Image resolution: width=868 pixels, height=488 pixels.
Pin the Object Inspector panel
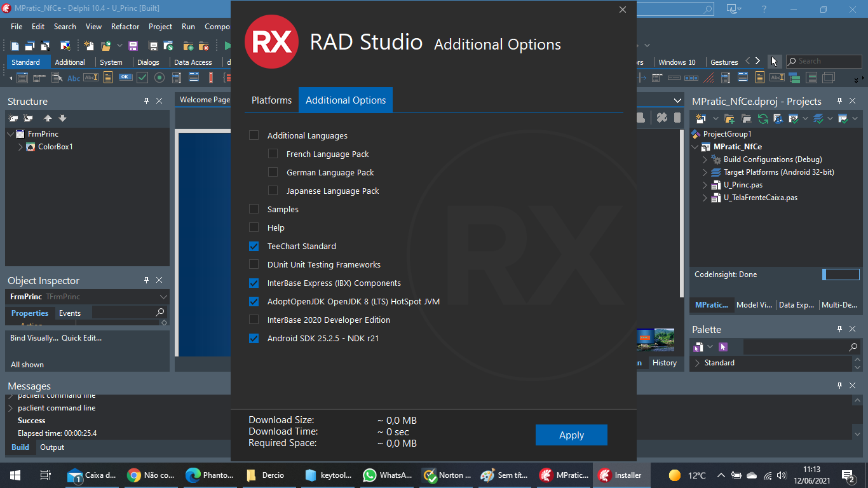tap(146, 280)
